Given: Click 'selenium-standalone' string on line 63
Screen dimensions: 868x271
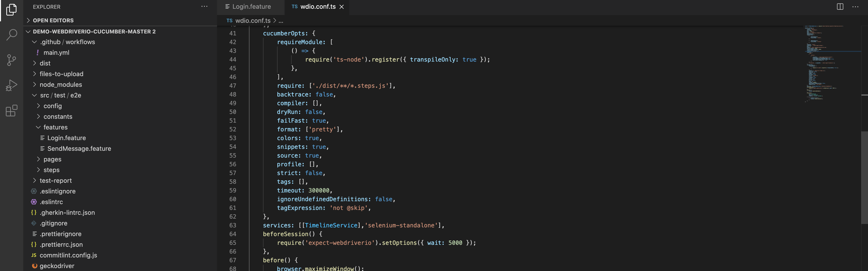Looking at the screenshot, I should [401, 225].
